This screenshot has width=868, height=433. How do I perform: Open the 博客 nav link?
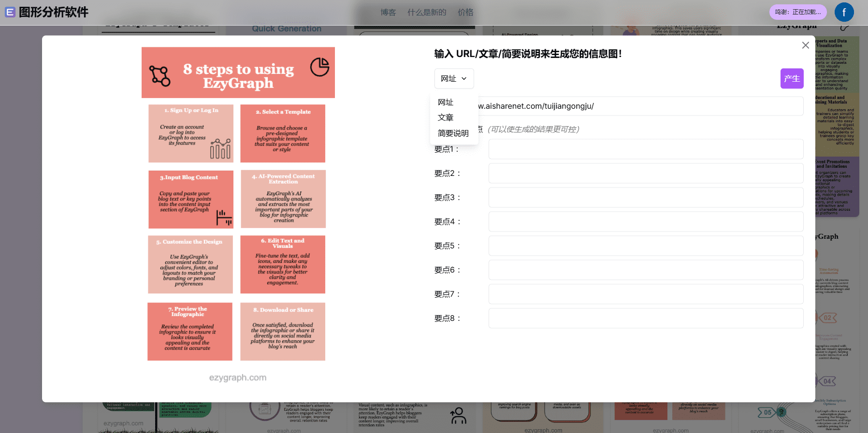[x=388, y=12]
